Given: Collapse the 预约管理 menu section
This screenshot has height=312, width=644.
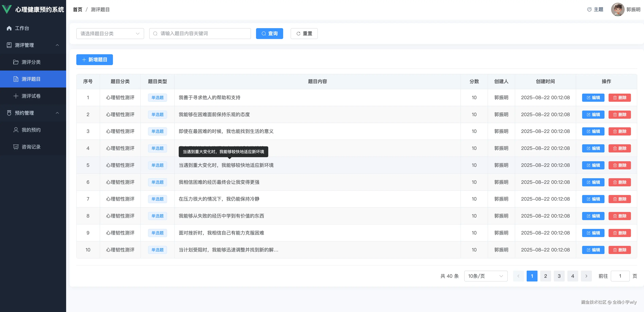Looking at the screenshot, I should [57, 113].
